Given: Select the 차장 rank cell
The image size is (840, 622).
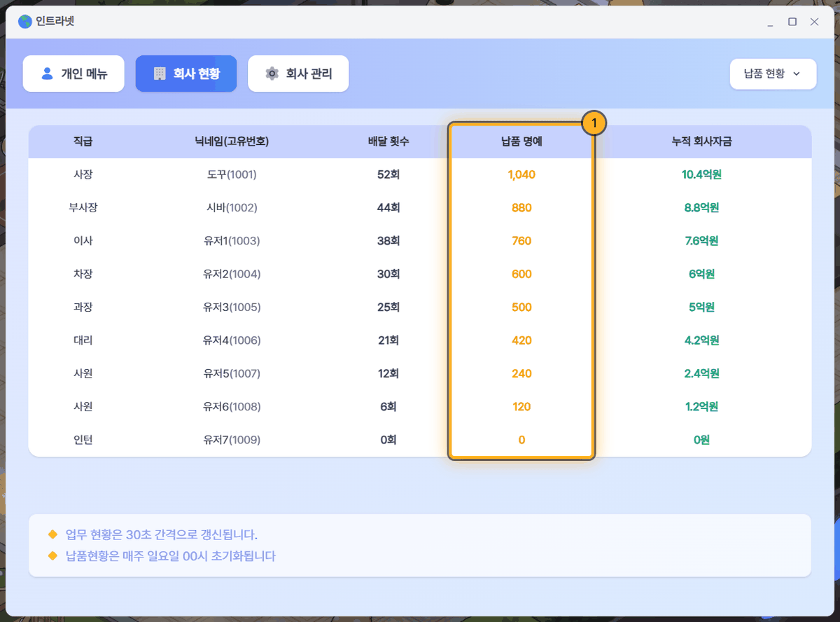Looking at the screenshot, I should coord(83,274).
